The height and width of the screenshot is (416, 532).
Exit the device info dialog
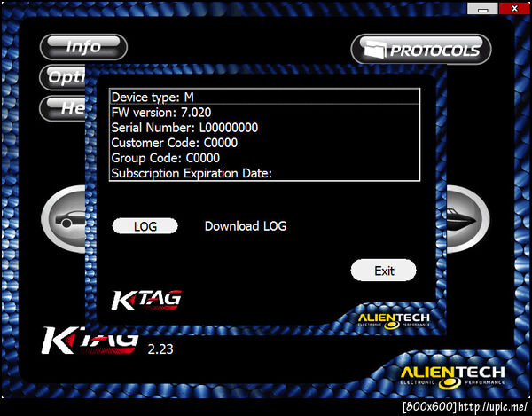click(x=383, y=271)
